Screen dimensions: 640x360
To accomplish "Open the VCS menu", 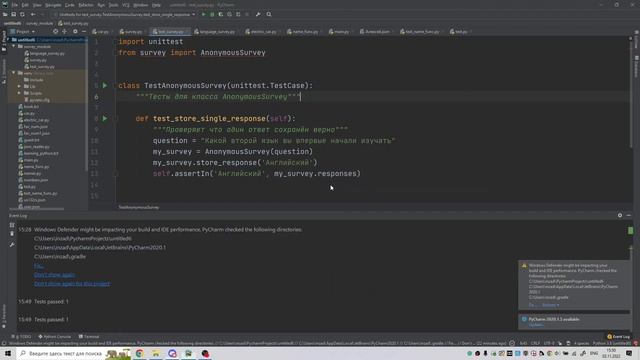I will pos(126,5).
